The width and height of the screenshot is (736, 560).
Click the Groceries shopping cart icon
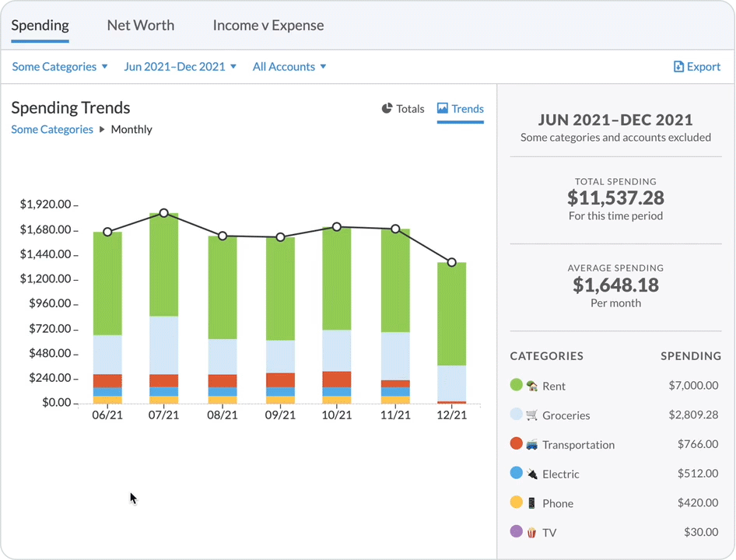coord(532,415)
